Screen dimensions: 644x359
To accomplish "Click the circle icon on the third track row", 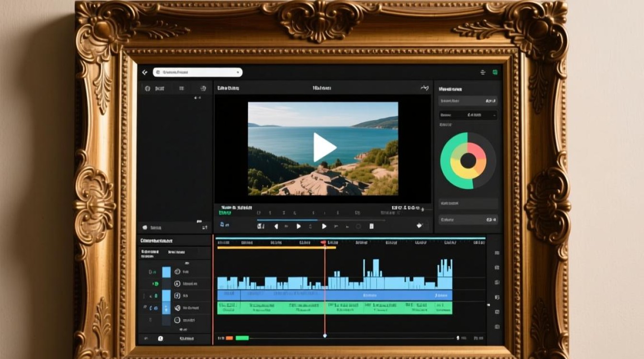I will 177,295.
